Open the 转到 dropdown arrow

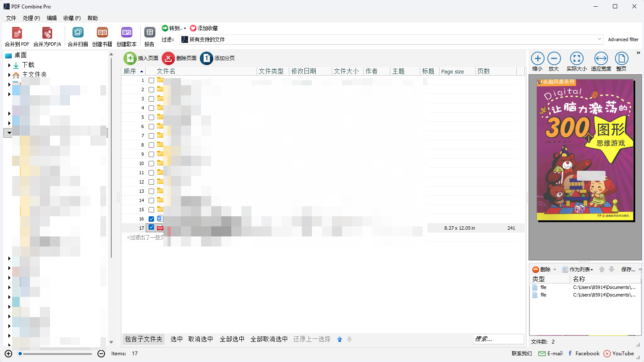[x=185, y=28]
